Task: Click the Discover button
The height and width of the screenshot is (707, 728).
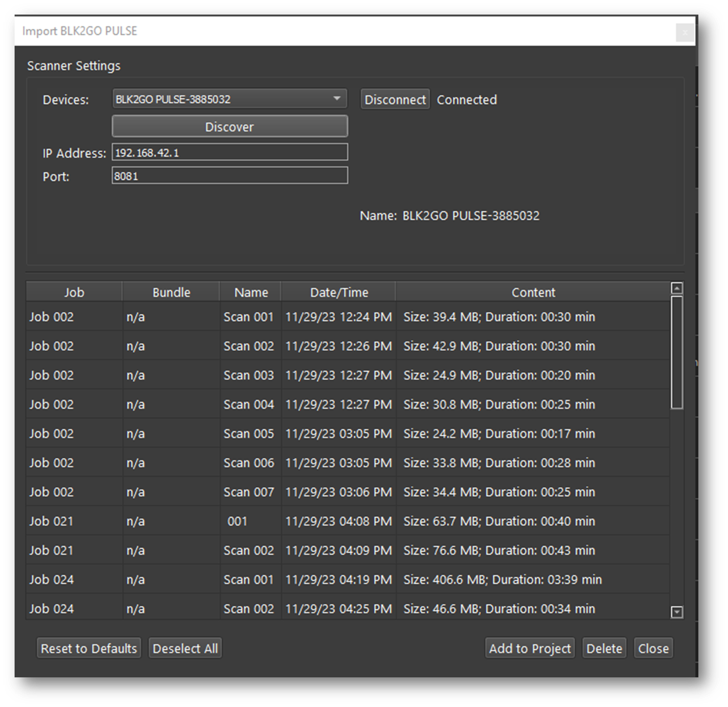Action: (229, 126)
